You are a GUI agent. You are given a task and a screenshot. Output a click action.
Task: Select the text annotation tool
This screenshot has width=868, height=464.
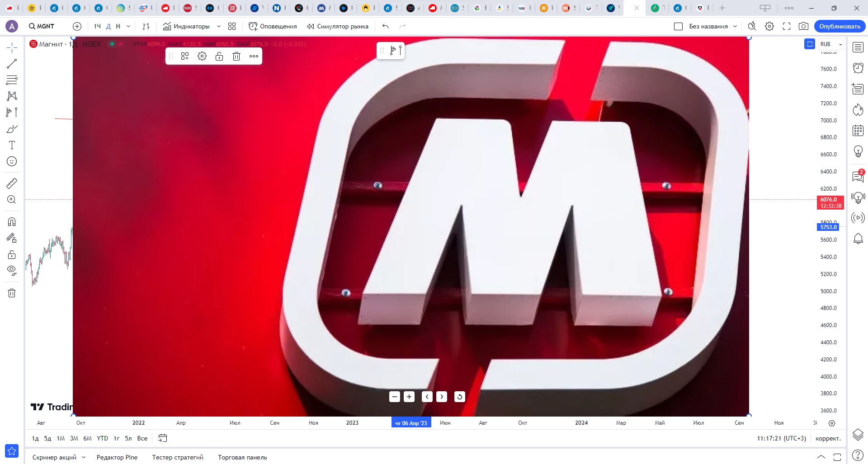pyautogui.click(x=12, y=145)
